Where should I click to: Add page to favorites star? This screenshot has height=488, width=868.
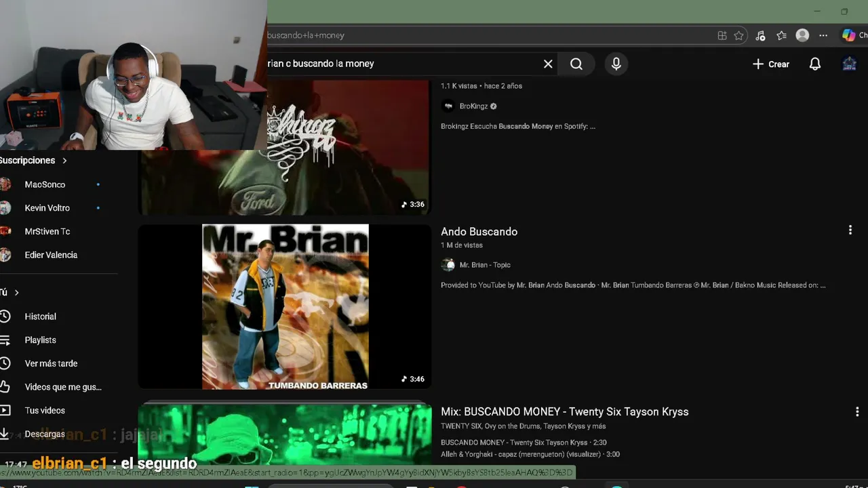739,35
